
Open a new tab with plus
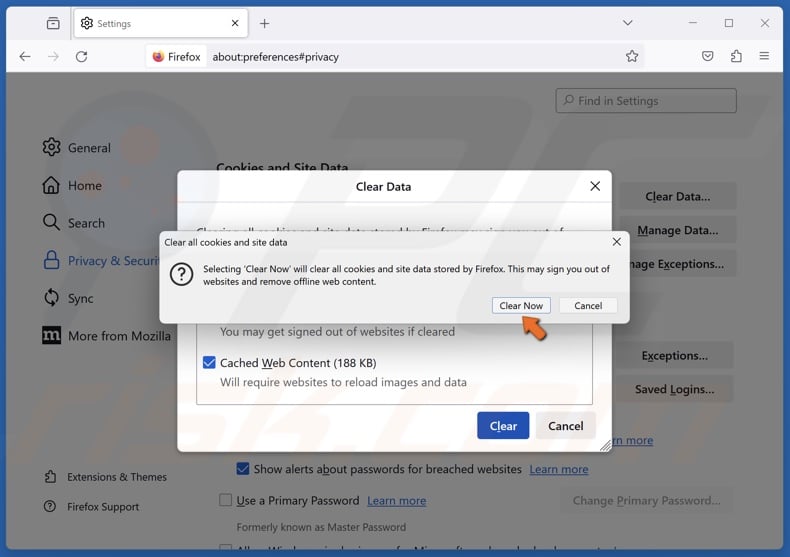pos(265,23)
